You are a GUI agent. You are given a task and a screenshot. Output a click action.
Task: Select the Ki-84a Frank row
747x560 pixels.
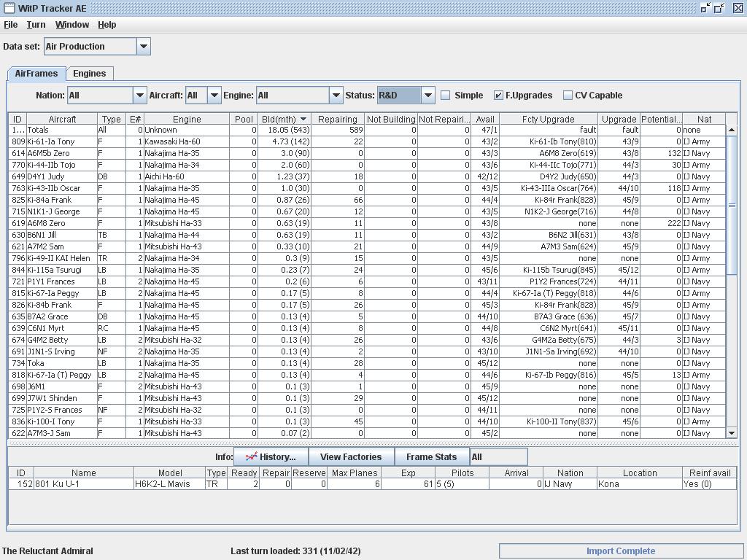click(367, 200)
